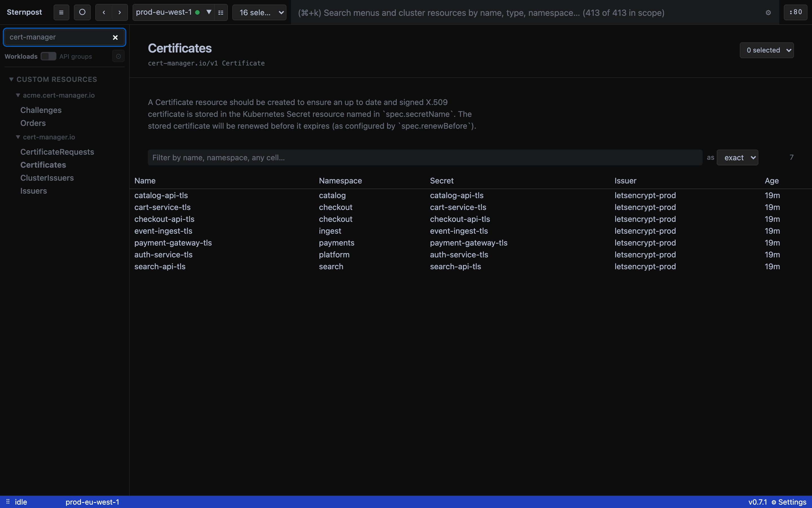Focus the global cluster resource search field
The image size is (812, 508).
point(527,13)
